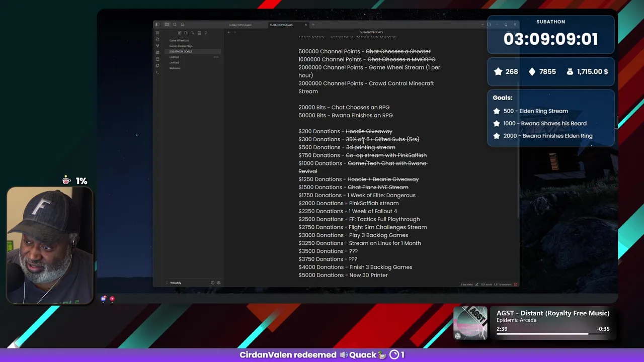The image size is (644, 362).
Task: Add a new tab with plus icon
Action: tap(313, 25)
